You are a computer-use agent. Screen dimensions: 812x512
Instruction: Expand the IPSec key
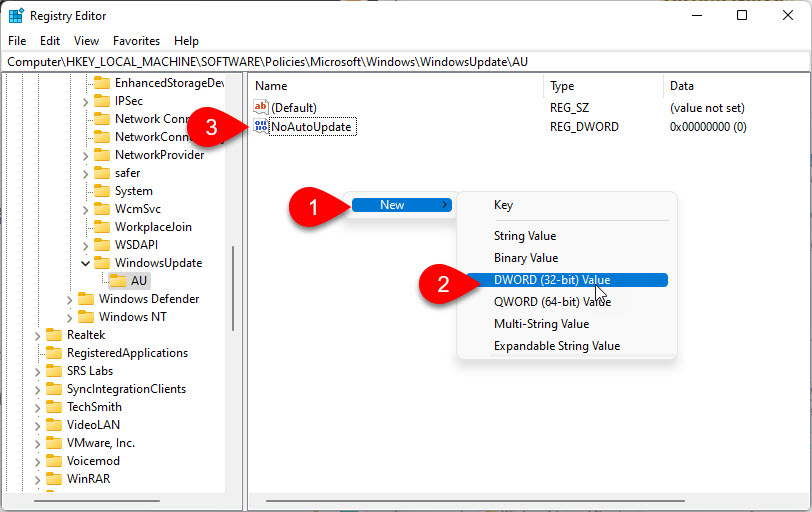click(x=85, y=102)
